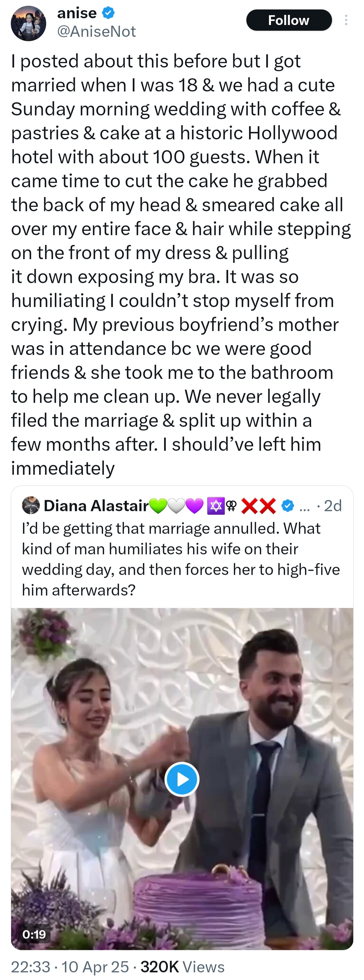Screen dimensions: 364x980
Task: Click the blue verified badge beside anise
Action: point(108,13)
